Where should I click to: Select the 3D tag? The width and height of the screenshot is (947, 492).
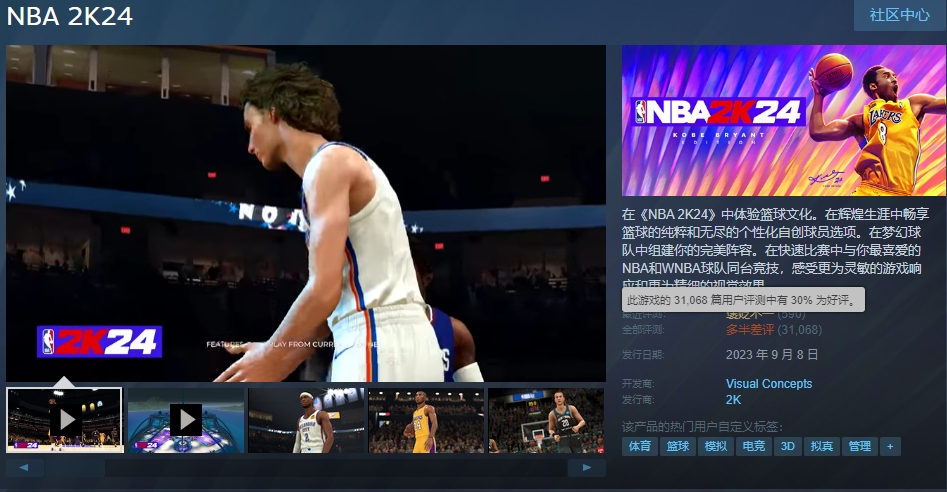788,446
